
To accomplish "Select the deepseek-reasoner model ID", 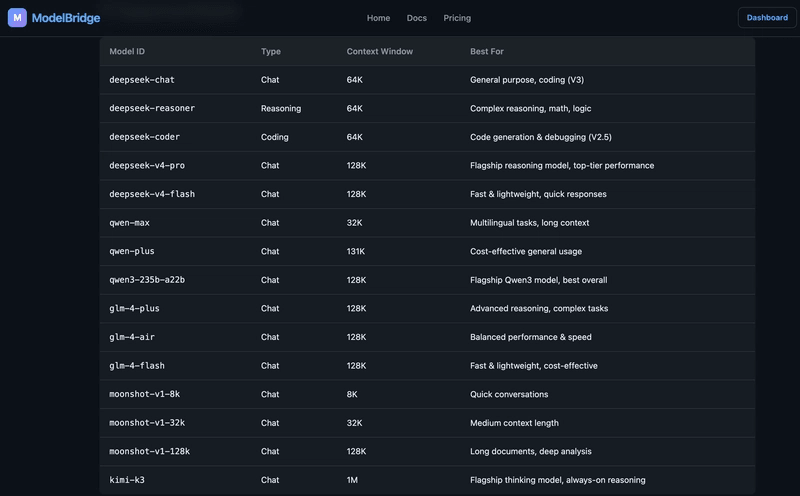I will coord(152,108).
